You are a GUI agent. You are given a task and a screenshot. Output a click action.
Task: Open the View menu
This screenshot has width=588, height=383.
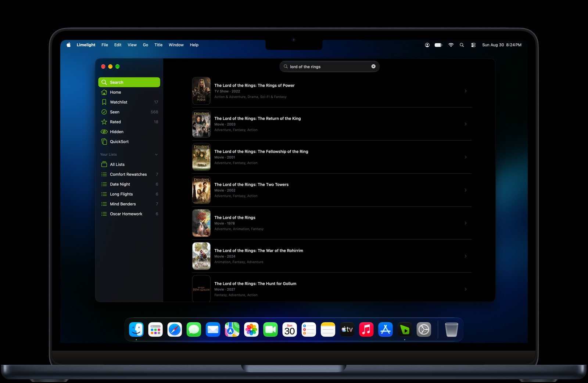point(132,45)
